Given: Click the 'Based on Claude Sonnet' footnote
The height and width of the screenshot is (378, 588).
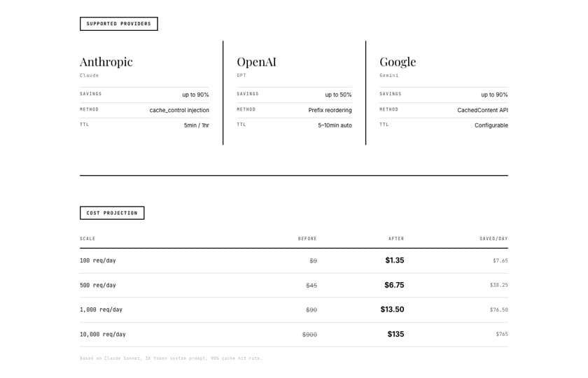Looking at the screenshot, I should tap(171, 358).
